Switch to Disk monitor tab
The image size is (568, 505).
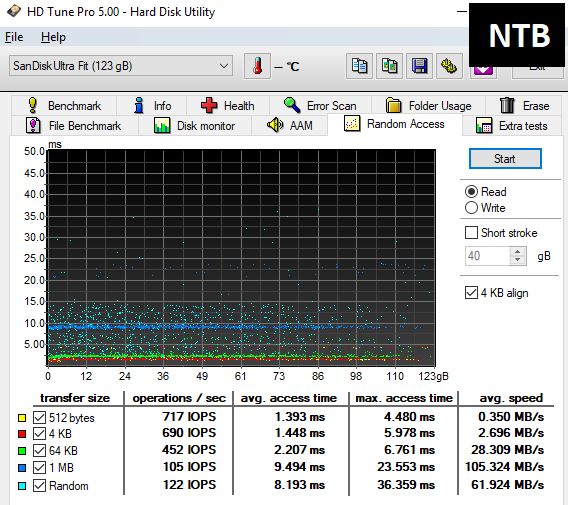click(195, 126)
